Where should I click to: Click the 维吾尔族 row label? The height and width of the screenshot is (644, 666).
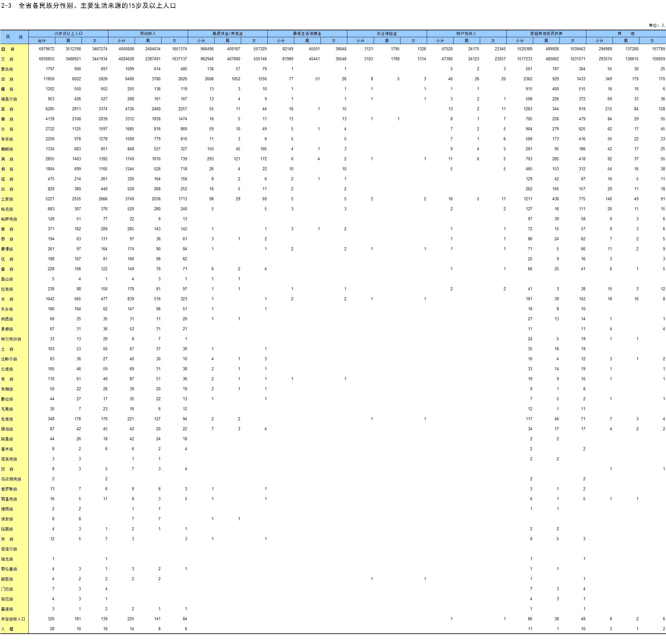(x=9, y=99)
